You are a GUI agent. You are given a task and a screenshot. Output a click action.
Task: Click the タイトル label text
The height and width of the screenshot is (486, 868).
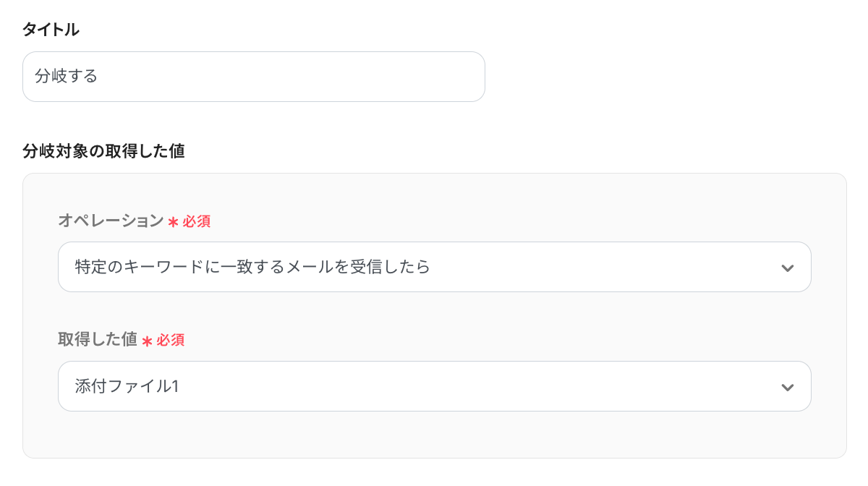pos(51,30)
